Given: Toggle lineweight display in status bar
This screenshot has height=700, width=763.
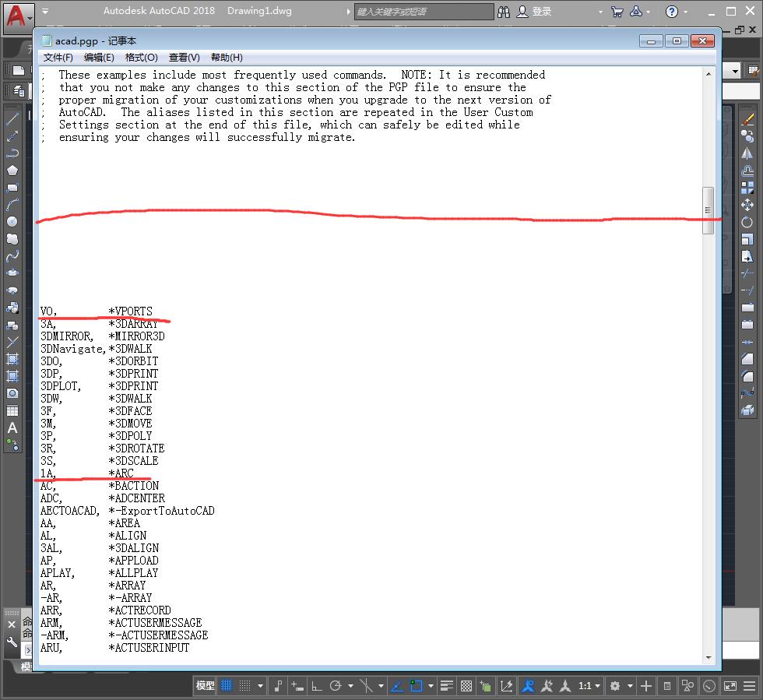Looking at the screenshot, I should [446, 686].
